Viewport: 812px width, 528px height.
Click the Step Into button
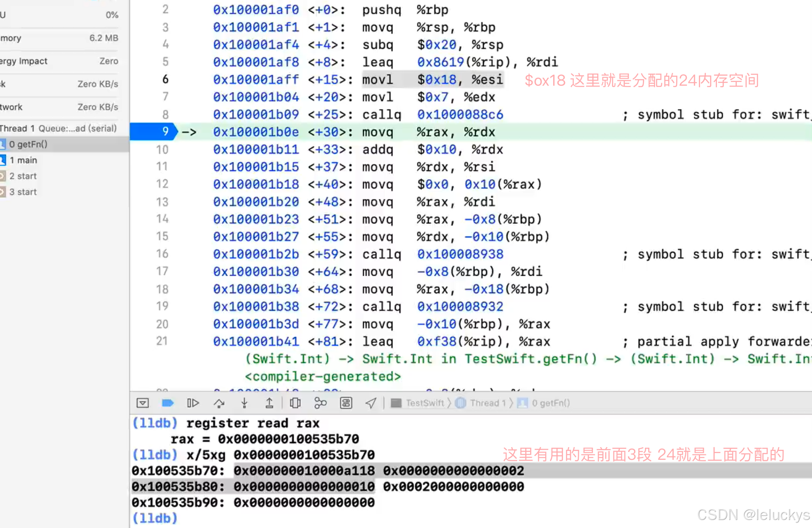pyautogui.click(x=244, y=403)
